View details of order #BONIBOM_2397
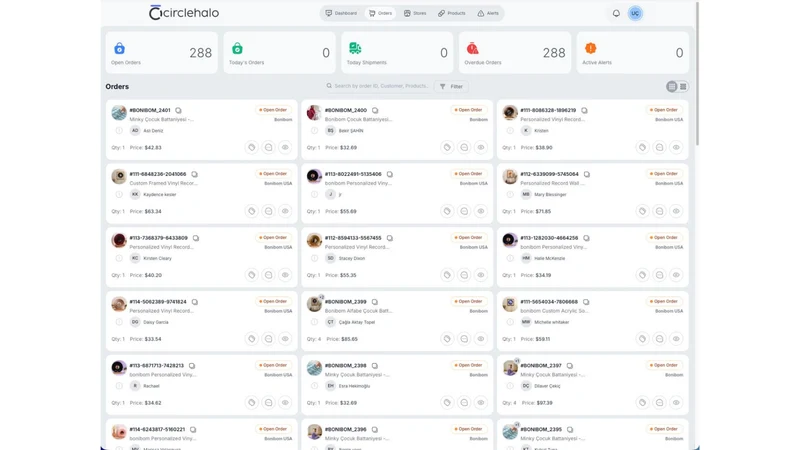Viewport: 800px width, 450px height. coord(676,403)
